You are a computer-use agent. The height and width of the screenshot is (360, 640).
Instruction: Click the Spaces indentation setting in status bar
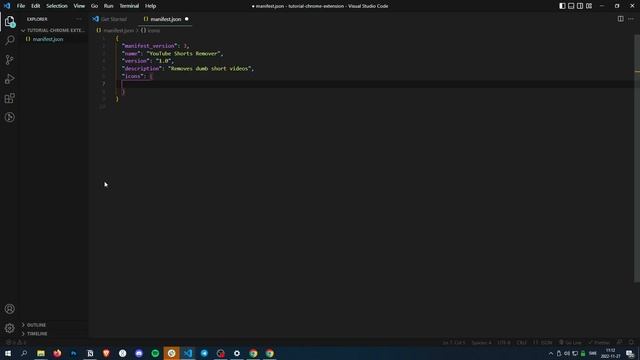pyautogui.click(x=482, y=342)
